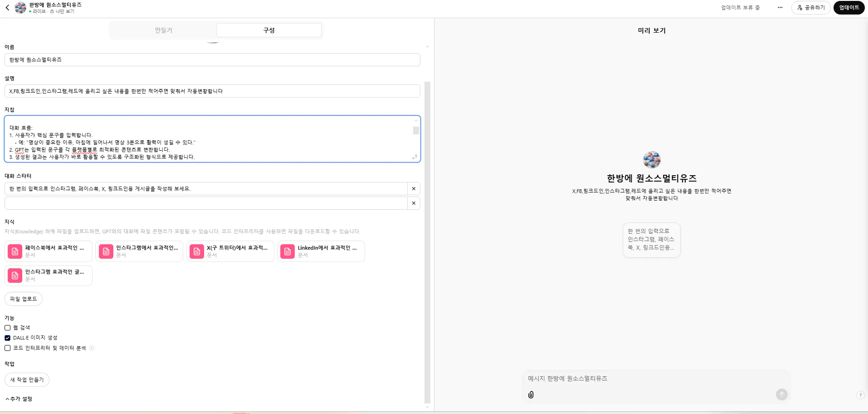Click the 새 작업 만들기 button
The width and height of the screenshot is (868, 414).
click(27, 380)
